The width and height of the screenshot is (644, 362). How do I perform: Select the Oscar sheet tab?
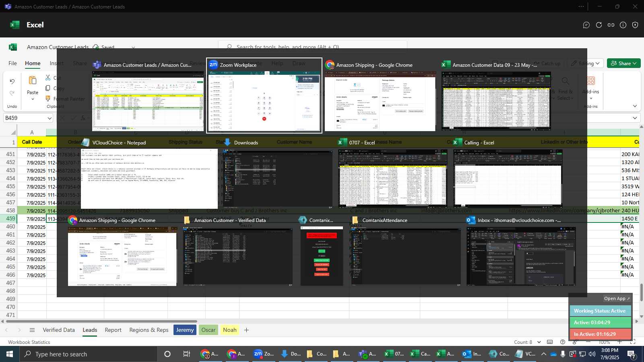coord(208,330)
